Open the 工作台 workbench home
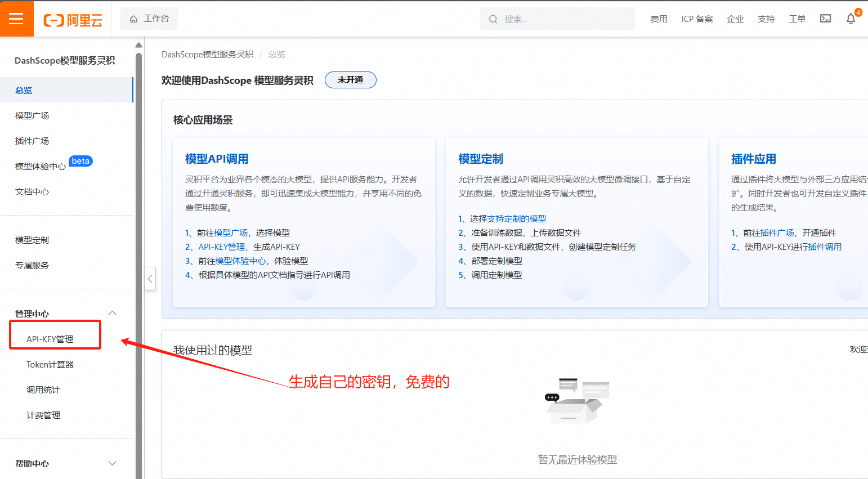 [149, 19]
